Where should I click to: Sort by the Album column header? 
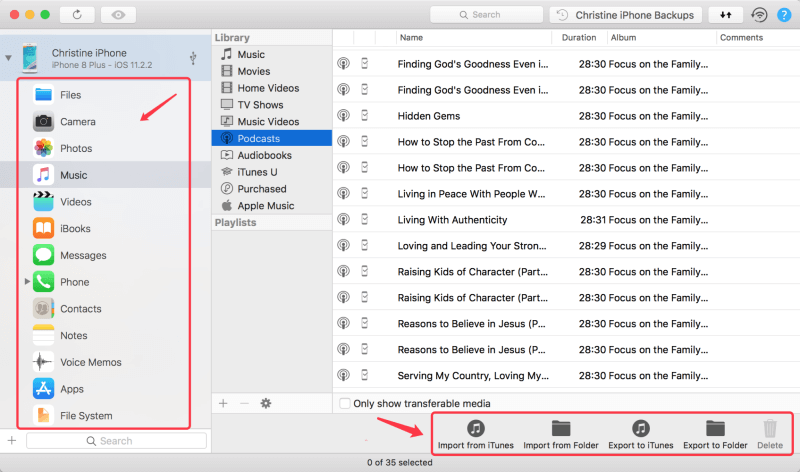pyautogui.click(x=662, y=37)
